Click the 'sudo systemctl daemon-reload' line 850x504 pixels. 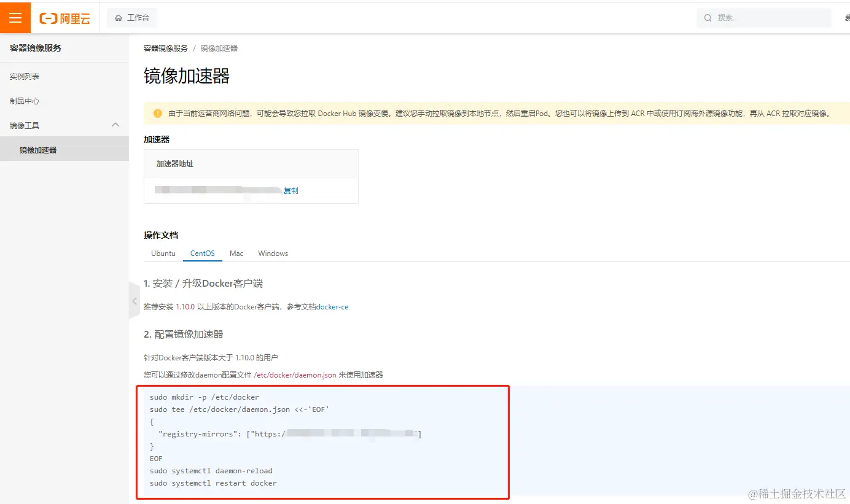(x=211, y=471)
